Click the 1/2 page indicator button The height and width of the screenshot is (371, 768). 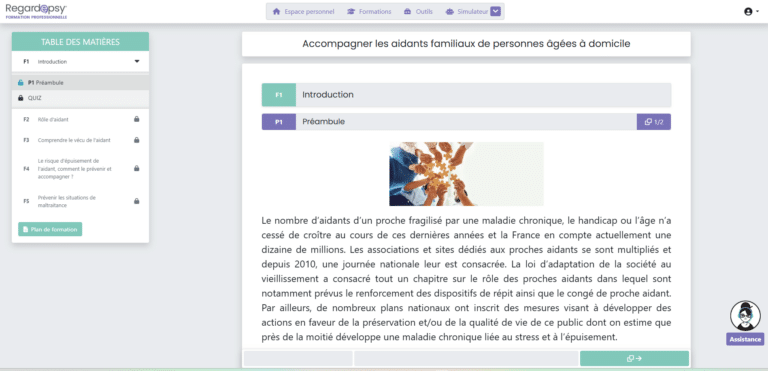[654, 122]
